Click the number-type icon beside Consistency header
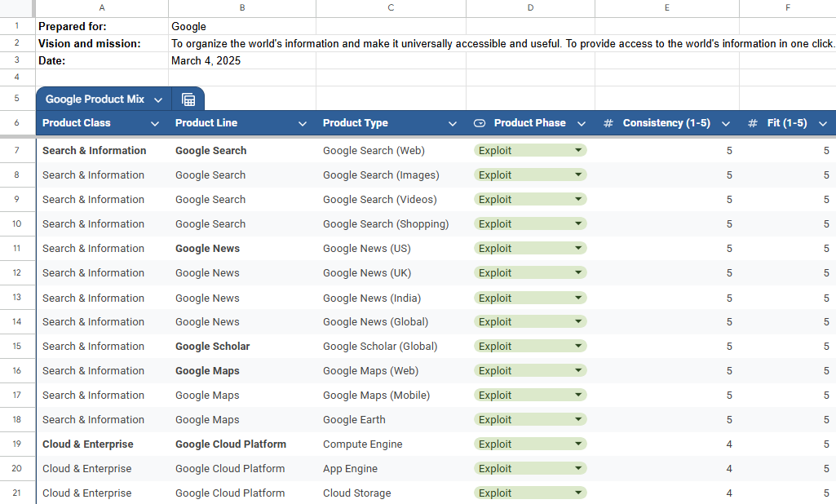The height and width of the screenshot is (504, 836). (x=608, y=123)
